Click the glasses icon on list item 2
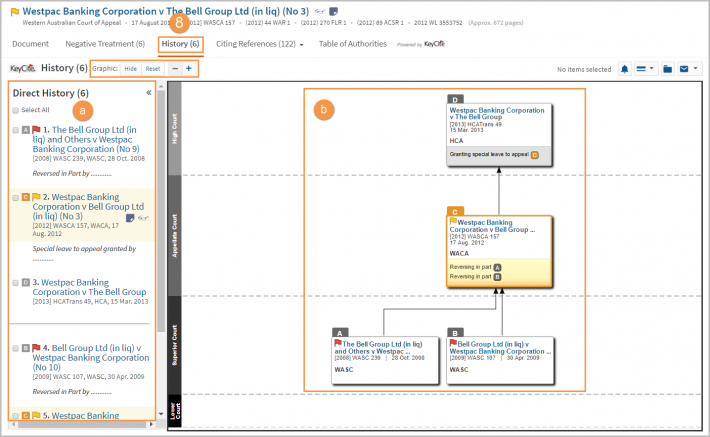Viewport: 710px width, 437px height. click(x=143, y=218)
